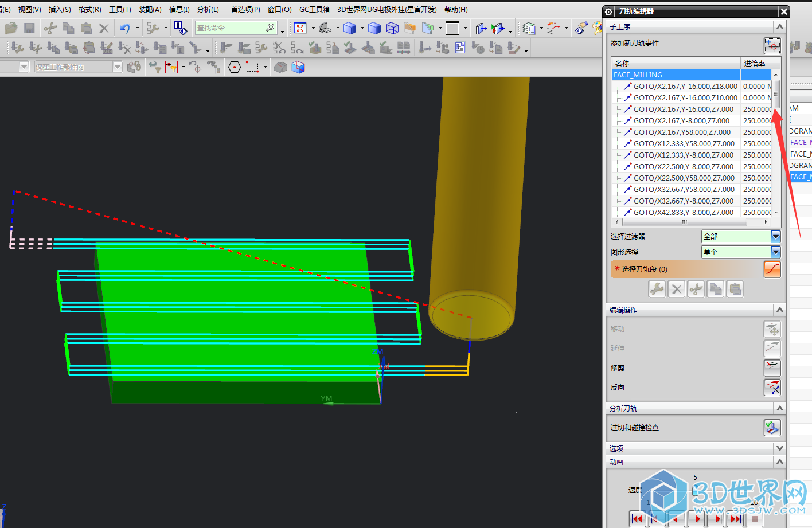The height and width of the screenshot is (528, 812).
Task: Click the Fit view icon in the main toolbar
Action: coord(300,28)
